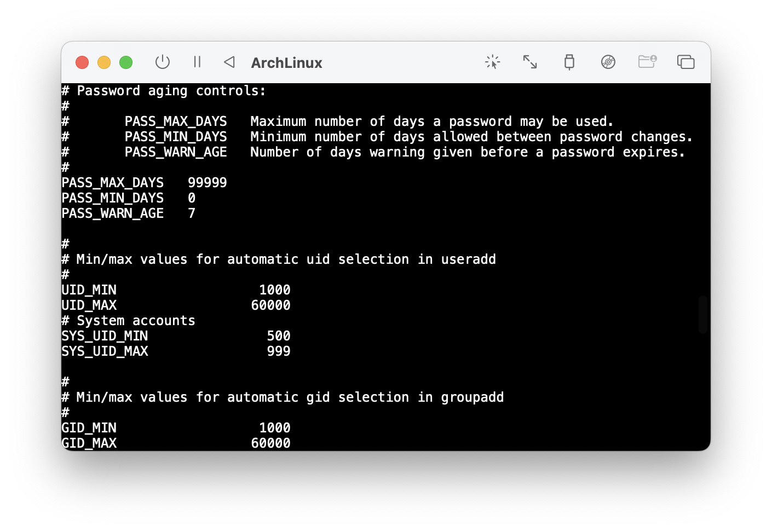
Task: Click the windows overlay icon in toolbar
Action: [685, 62]
